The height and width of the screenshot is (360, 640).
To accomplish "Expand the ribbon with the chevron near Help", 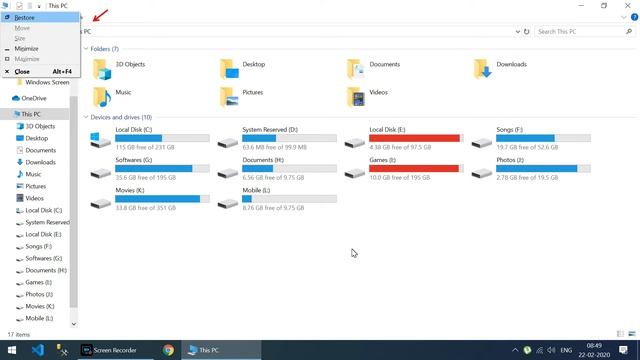I will coord(624,17).
